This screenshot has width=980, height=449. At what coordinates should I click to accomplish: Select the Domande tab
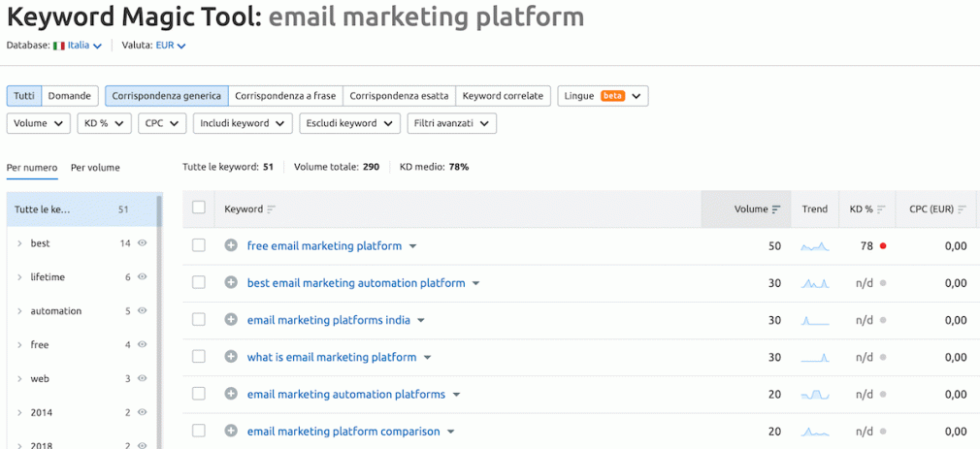click(x=70, y=96)
